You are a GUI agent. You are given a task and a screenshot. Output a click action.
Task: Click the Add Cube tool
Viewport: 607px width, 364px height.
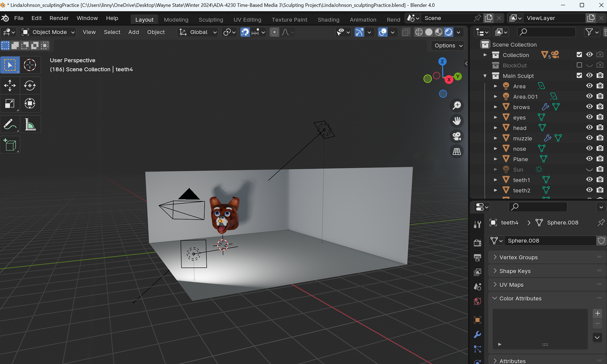pyautogui.click(x=10, y=145)
